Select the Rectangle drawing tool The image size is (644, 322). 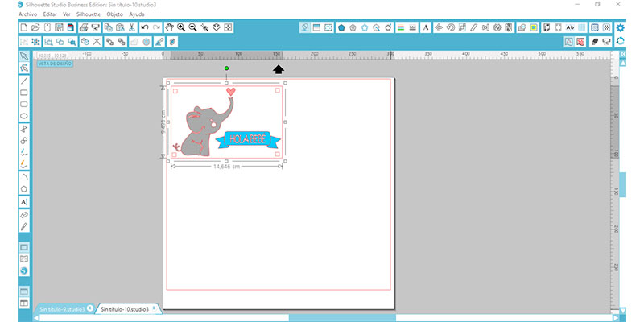point(24,93)
